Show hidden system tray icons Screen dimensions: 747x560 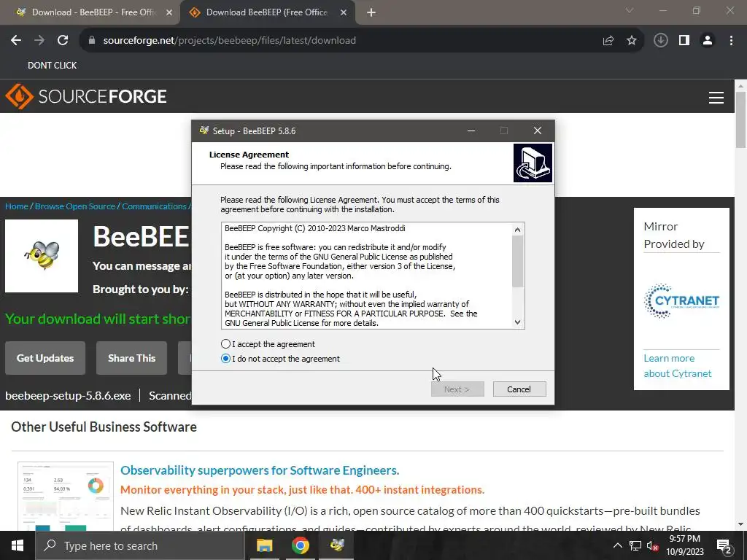(x=617, y=545)
